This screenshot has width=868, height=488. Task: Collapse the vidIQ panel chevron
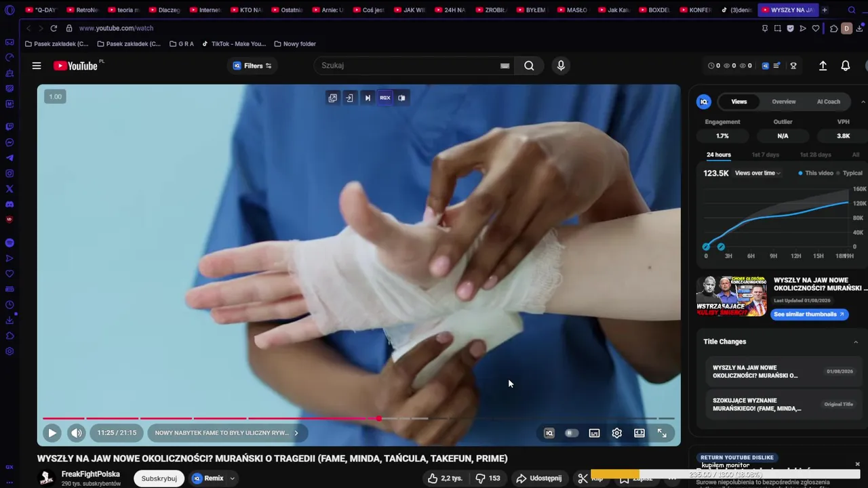[x=863, y=102]
